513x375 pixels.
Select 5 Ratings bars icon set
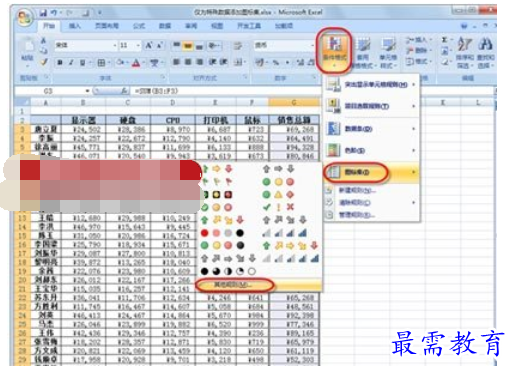(x=291, y=258)
